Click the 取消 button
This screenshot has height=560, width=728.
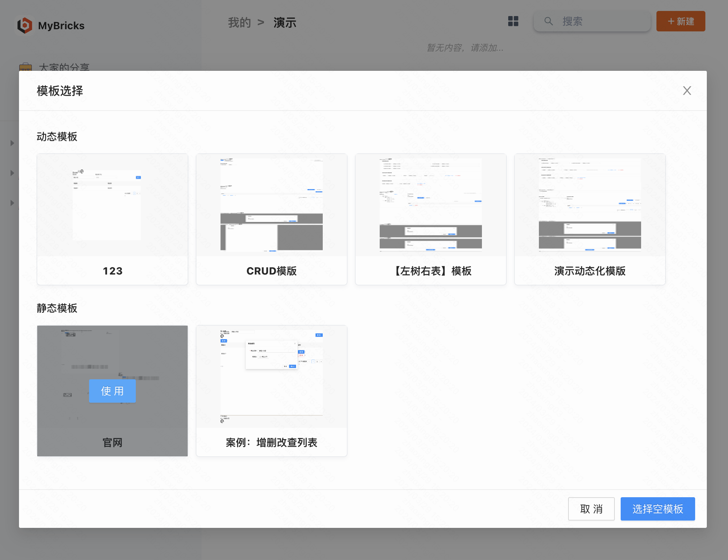click(591, 509)
